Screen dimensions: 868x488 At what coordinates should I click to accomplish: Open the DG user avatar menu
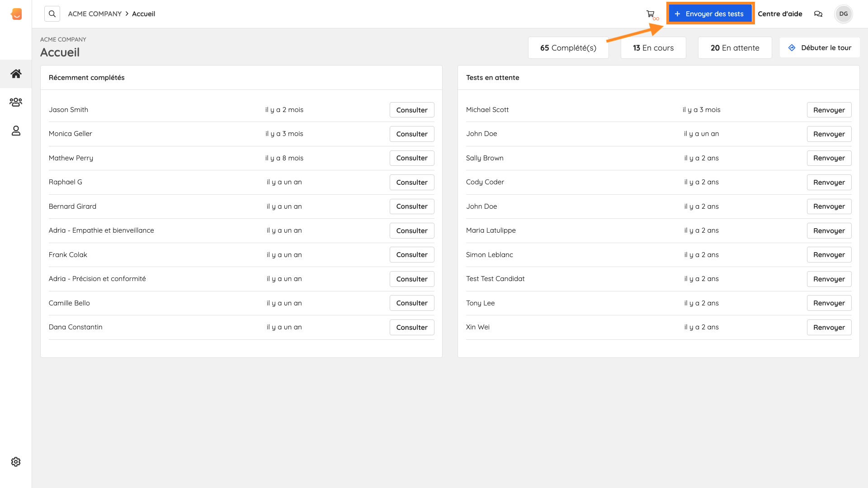[844, 14]
